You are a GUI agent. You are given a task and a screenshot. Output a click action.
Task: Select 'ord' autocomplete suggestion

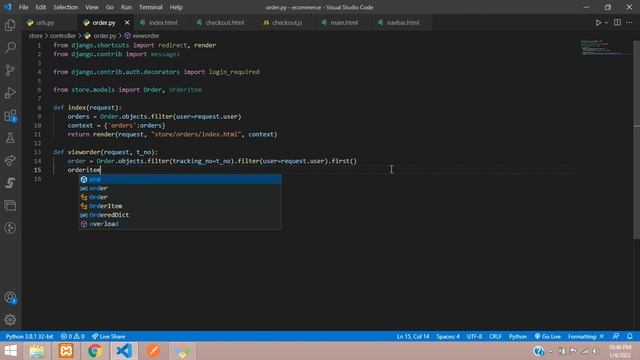[180, 179]
